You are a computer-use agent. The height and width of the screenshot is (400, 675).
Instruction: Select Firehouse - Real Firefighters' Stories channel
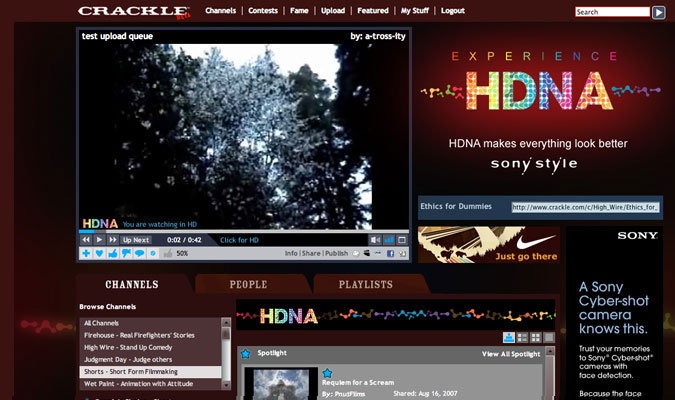(150, 335)
